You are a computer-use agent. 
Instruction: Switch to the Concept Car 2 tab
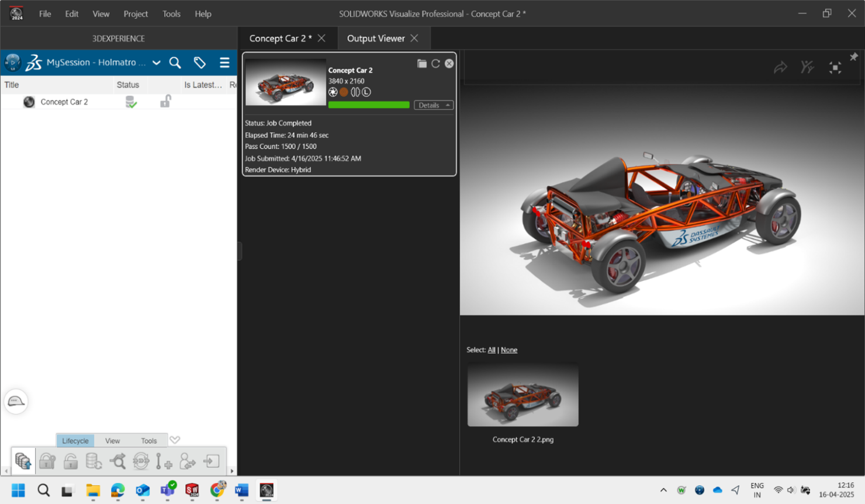[x=280, y=39]
